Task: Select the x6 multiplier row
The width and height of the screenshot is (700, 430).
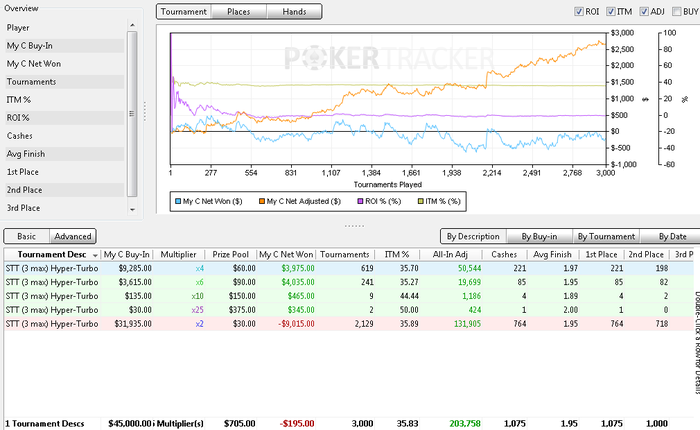Action: (x=349, y=282)
